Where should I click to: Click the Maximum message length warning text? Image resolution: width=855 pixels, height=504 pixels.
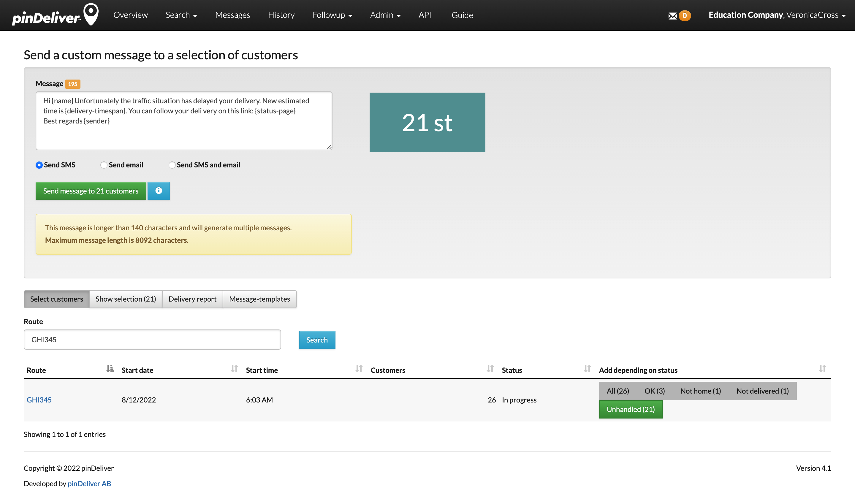pos(116,240)
